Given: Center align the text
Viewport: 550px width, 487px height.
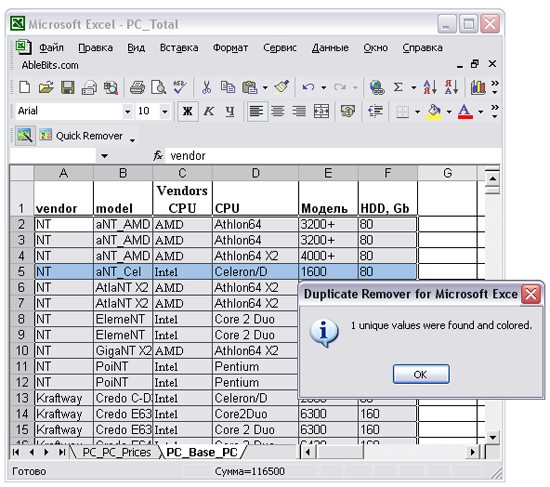Looking at the screenshot, I should [278, 112].
